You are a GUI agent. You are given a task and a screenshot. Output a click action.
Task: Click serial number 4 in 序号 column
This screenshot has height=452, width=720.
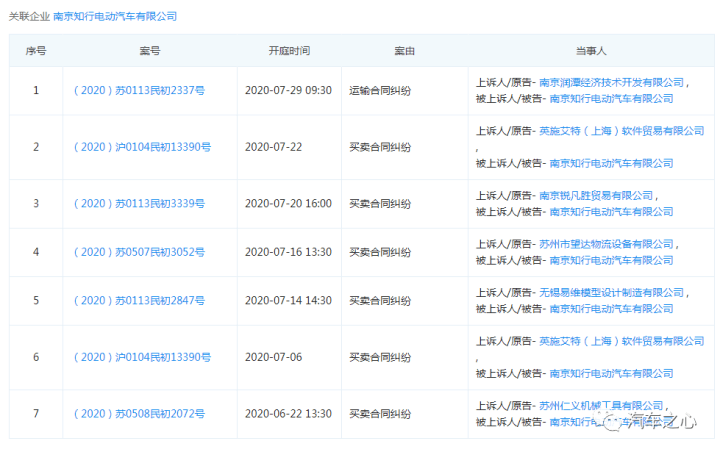coord(36,252)
